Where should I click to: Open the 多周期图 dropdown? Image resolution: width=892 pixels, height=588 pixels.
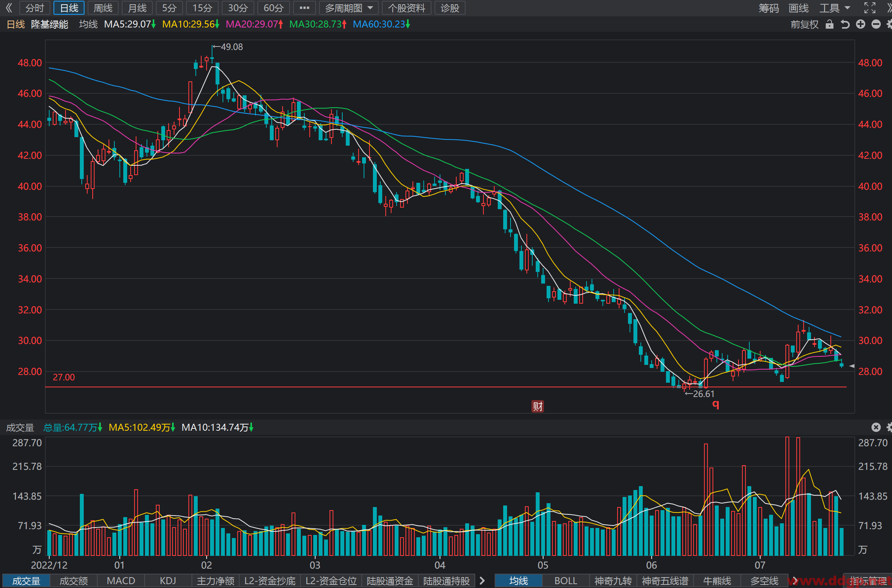349,8
